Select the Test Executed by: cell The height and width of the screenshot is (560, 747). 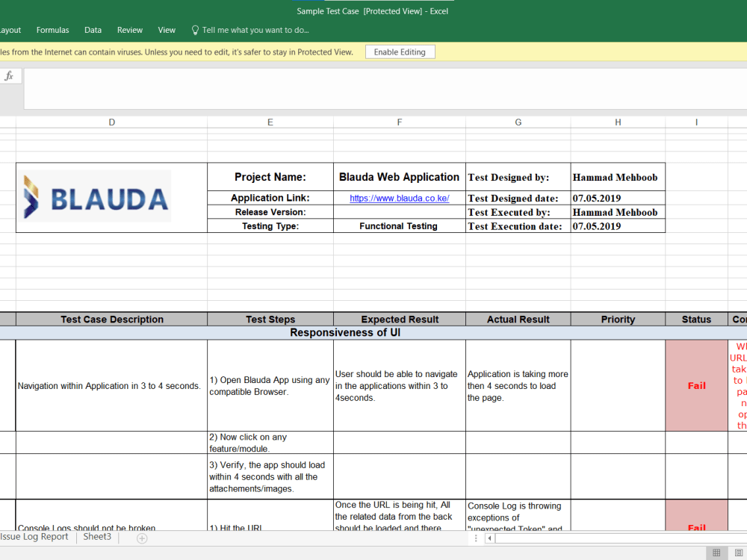(518, 212)
